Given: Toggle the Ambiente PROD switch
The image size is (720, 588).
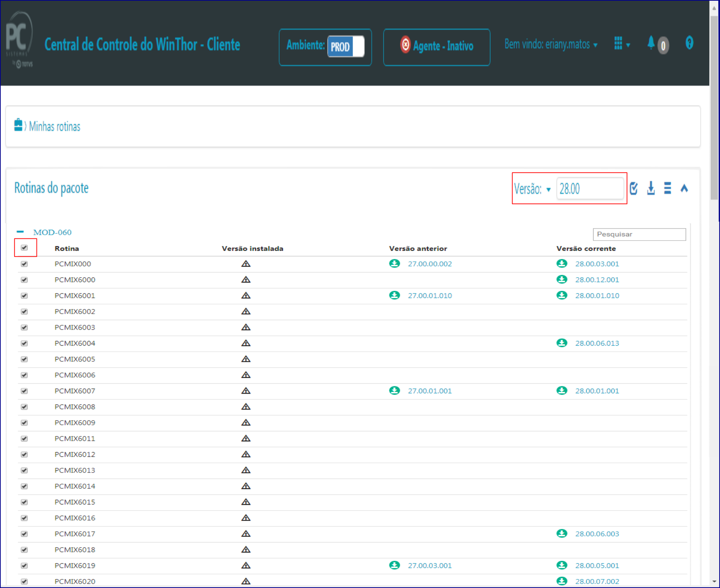Looking at the screenshot, I should (345, 47).
